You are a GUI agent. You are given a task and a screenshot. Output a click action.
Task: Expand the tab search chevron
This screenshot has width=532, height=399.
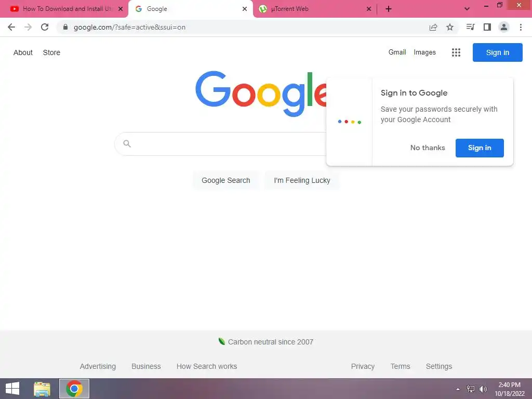coord(467,9)
